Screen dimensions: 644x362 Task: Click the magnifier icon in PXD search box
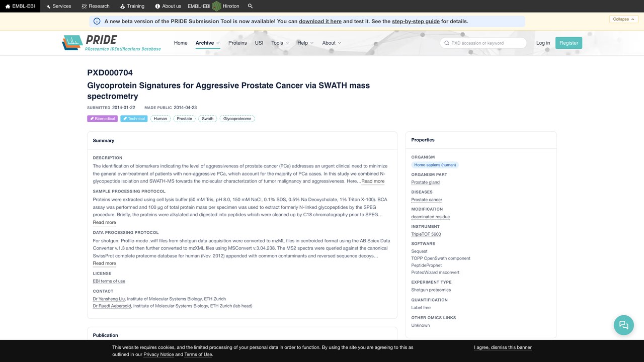tap(446, 43)
